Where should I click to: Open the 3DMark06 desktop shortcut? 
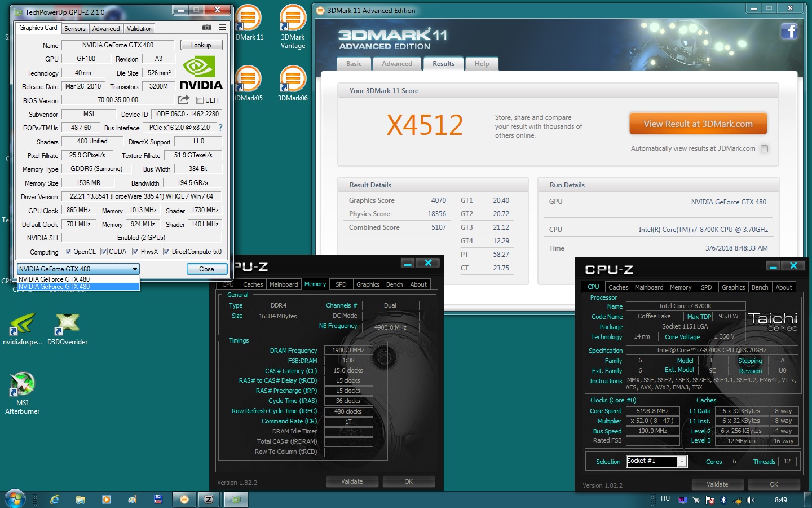click(293, 84)
